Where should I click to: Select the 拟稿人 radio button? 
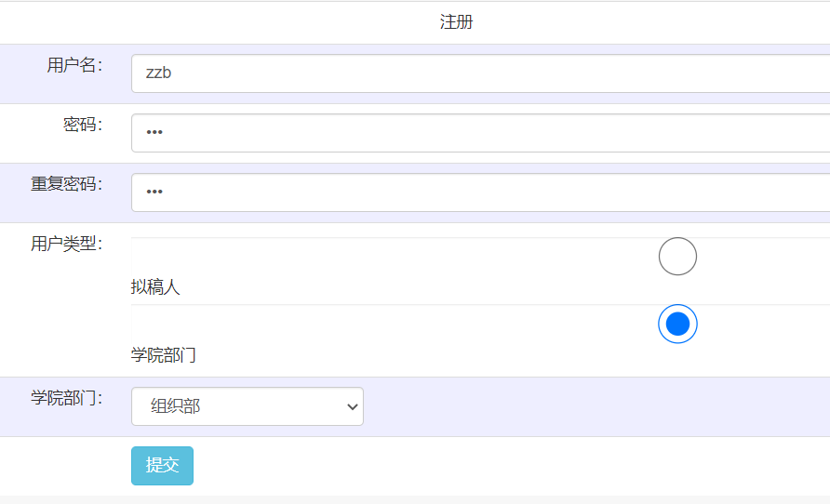(x=677, y=257)
